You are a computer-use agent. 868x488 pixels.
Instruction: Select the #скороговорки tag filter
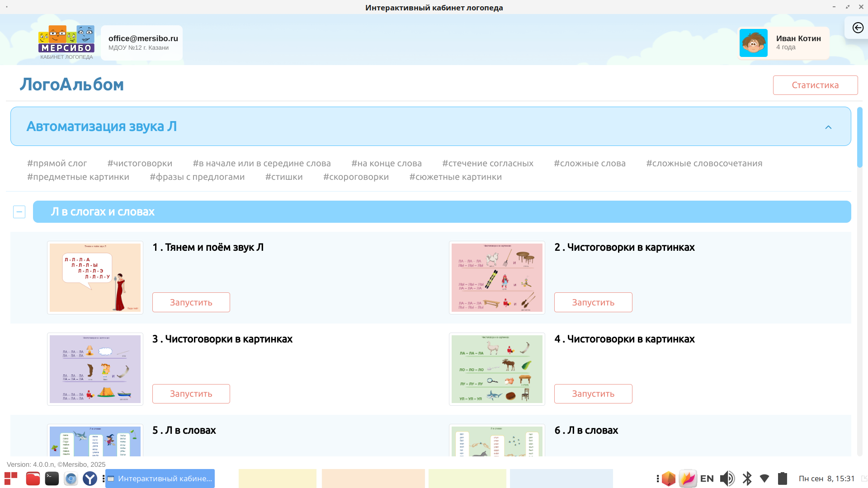[x=356, y=177]
